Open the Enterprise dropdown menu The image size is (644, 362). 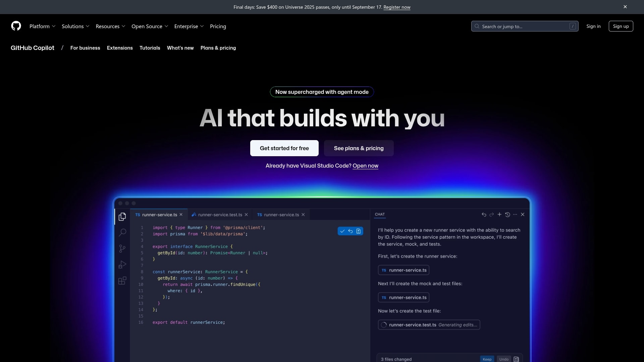click(x=189, y=26)
